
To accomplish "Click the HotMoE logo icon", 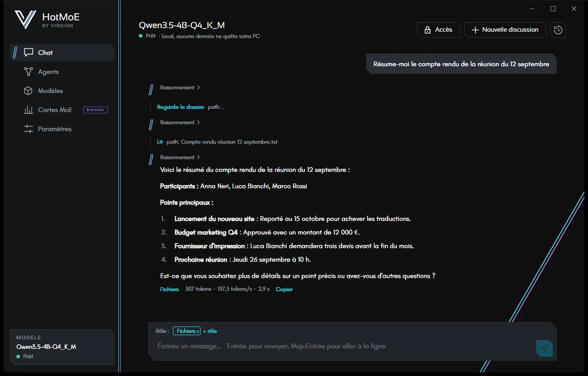I will 25,20.
